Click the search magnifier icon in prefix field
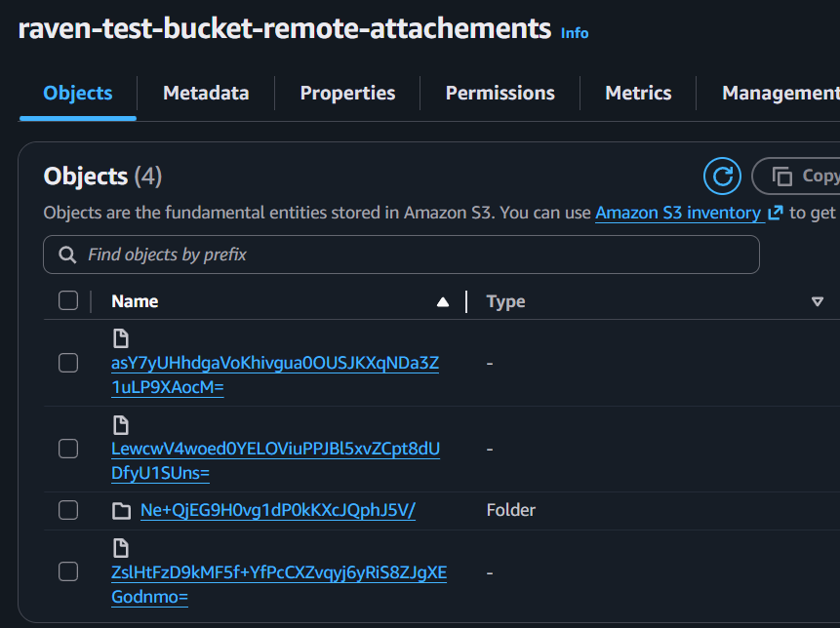 click(x=67, y=255)
